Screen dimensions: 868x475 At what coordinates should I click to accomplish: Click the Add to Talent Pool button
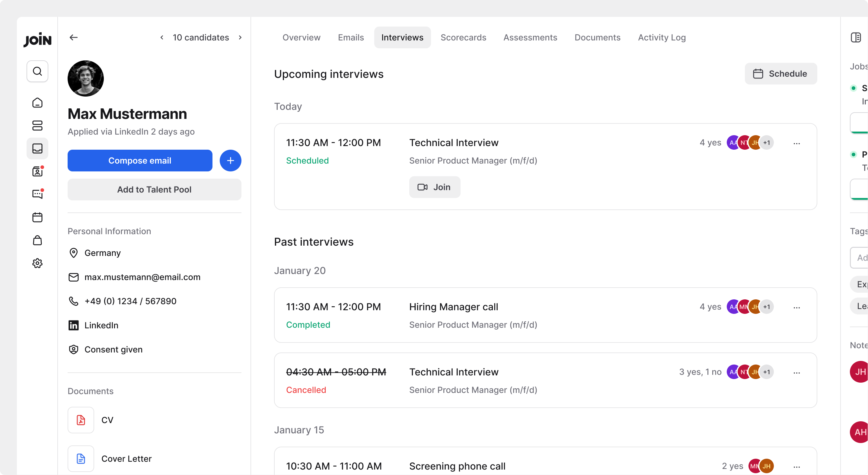[x=154, y=190]
